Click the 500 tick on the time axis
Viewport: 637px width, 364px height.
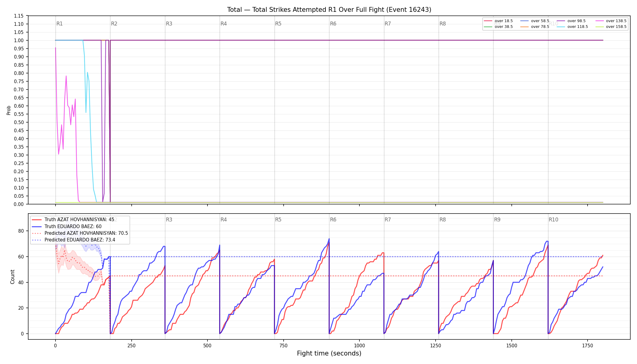[207, 345]
